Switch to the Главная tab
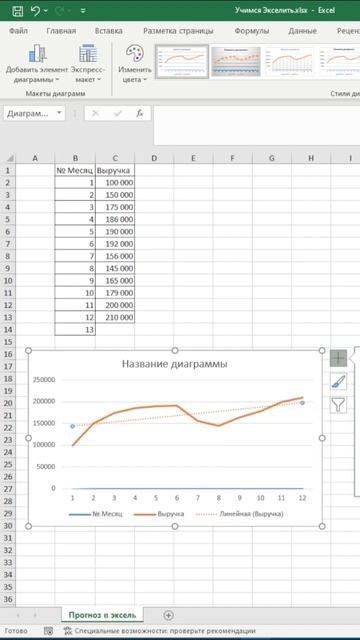The width and height of the screenshot is (360, 640). [61, 31]
